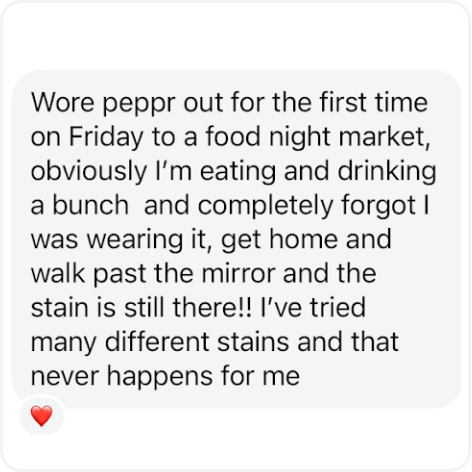Image resolution: width=472 pixels, height=472 pixels.
Task: Click the word "bunch" in the message
Action: (90, 205)
